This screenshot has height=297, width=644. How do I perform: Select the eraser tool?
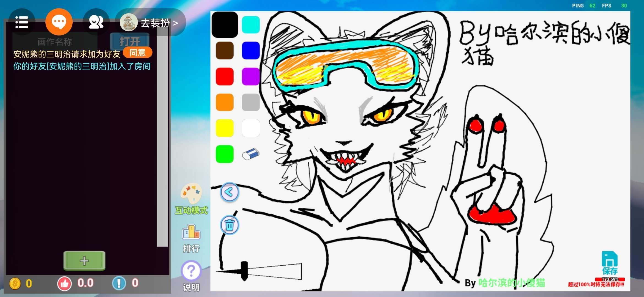click(x=250, y=154)
